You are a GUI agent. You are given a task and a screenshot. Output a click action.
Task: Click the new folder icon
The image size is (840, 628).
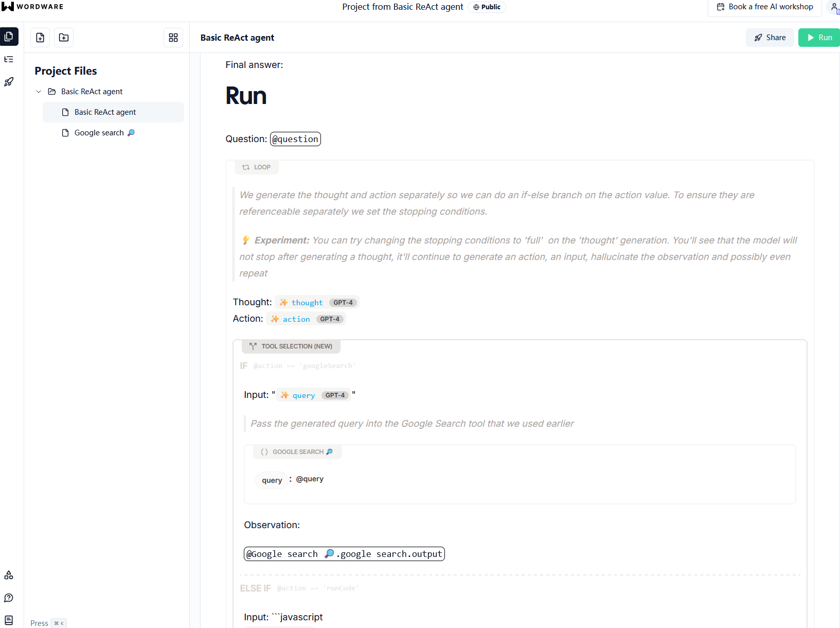click(x=64, y=38)
